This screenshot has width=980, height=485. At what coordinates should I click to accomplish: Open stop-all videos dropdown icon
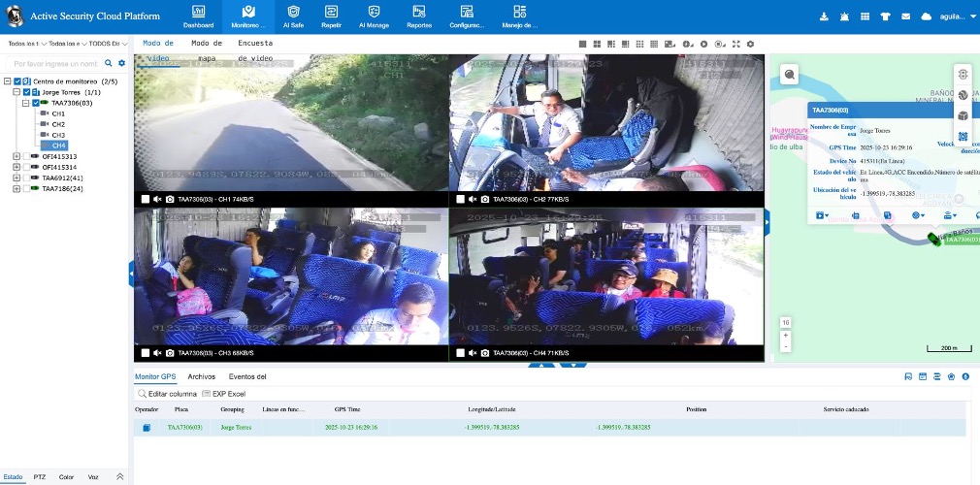720,45
